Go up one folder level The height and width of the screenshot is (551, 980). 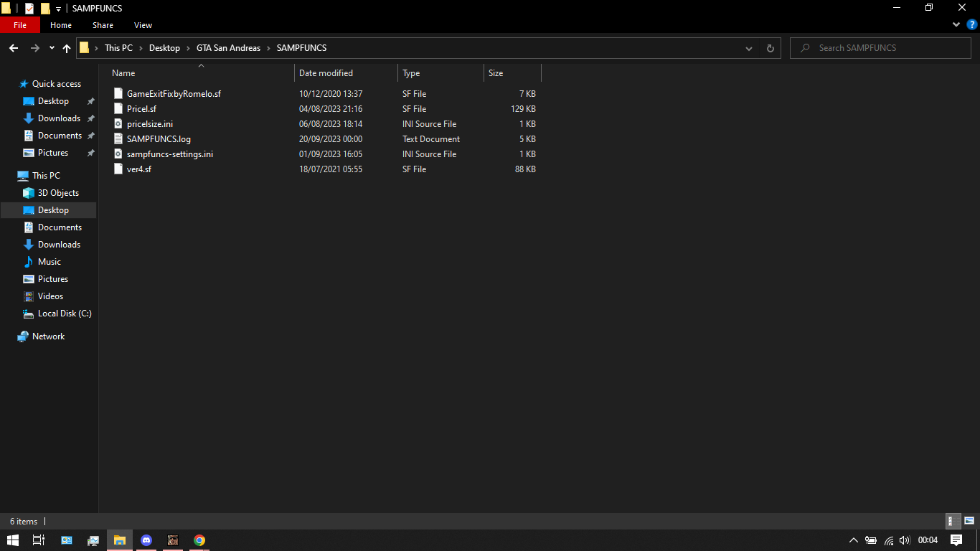click(67, 48)
